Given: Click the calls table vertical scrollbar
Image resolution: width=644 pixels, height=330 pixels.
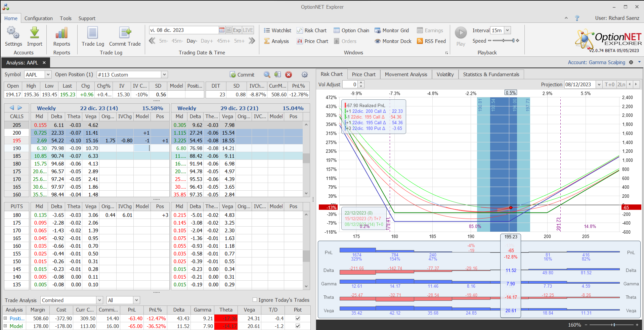Looking at the screenshot, I should point(306,159).
